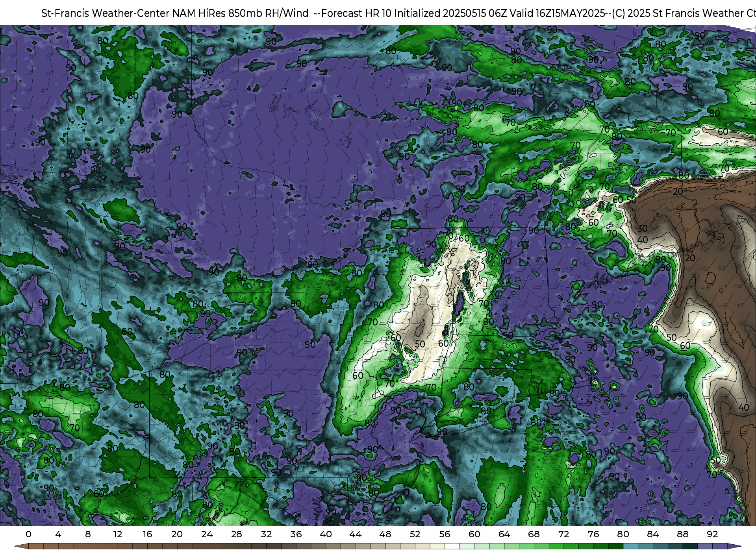The width and height of the screenshot is (756, 551).
Task: Click the "St-Francis Weather-Center" title text
Action: click(x=106, y=13)
